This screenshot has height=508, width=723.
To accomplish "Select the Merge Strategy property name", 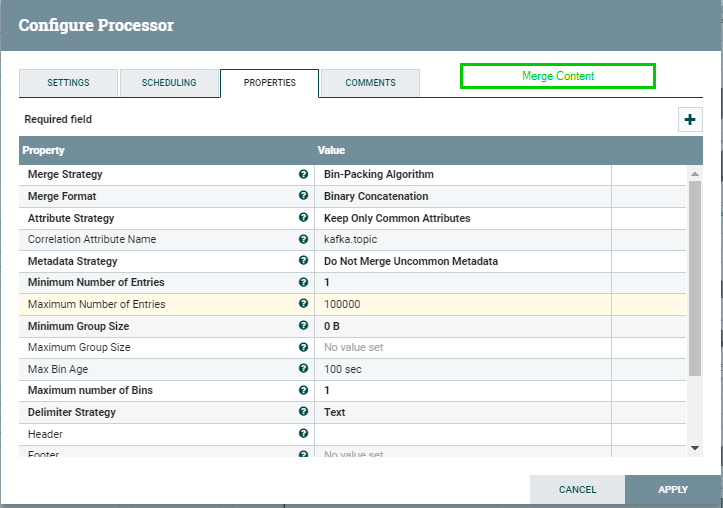I will coord(65,175).
